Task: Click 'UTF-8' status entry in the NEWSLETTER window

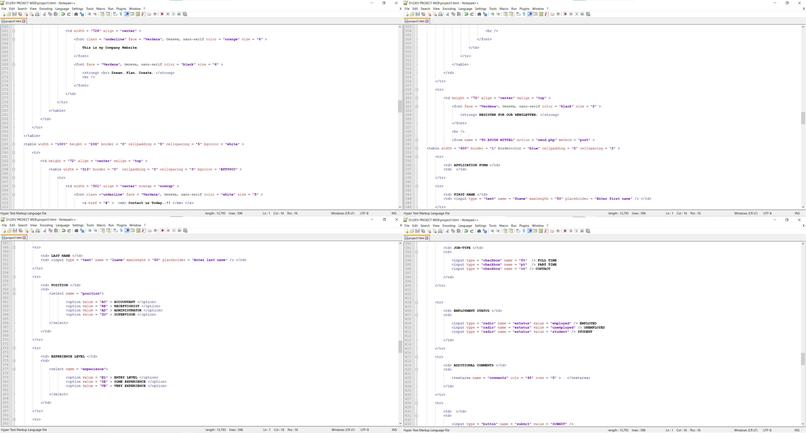Action: (767, 213)
